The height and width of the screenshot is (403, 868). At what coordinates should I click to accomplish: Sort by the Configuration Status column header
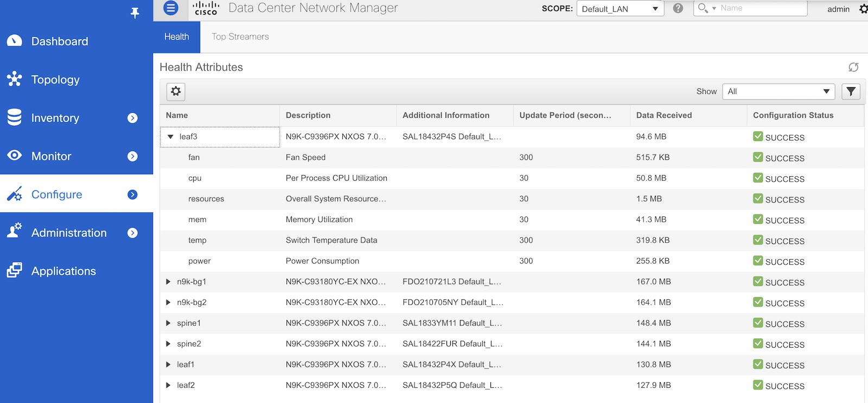(806, 116)
